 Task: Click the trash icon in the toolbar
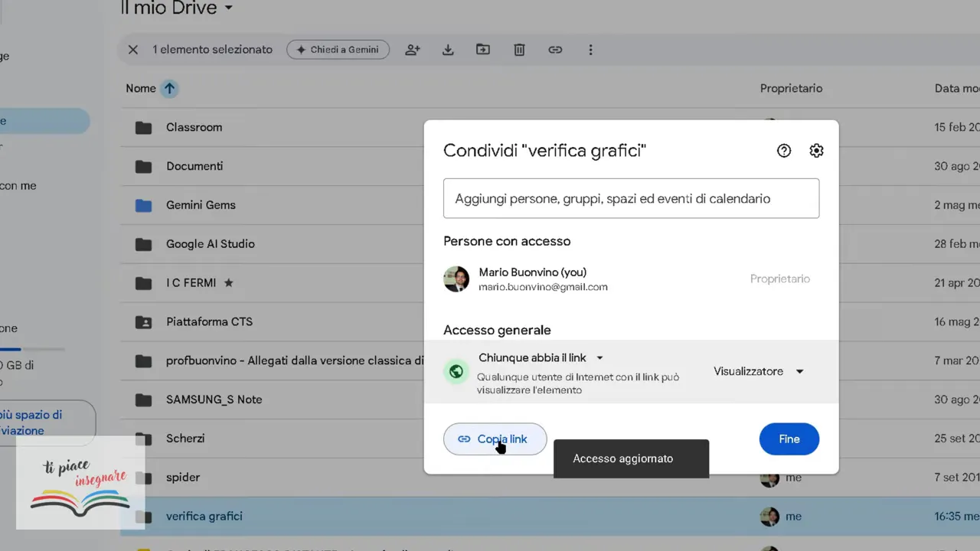point(519,50)
